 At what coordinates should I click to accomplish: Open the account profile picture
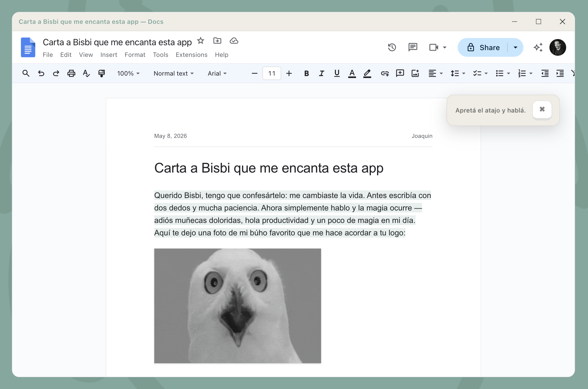coord(558,47)
